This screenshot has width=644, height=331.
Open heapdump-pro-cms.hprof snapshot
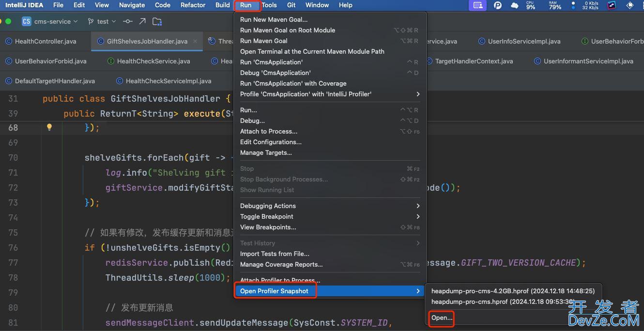[513, 301]
